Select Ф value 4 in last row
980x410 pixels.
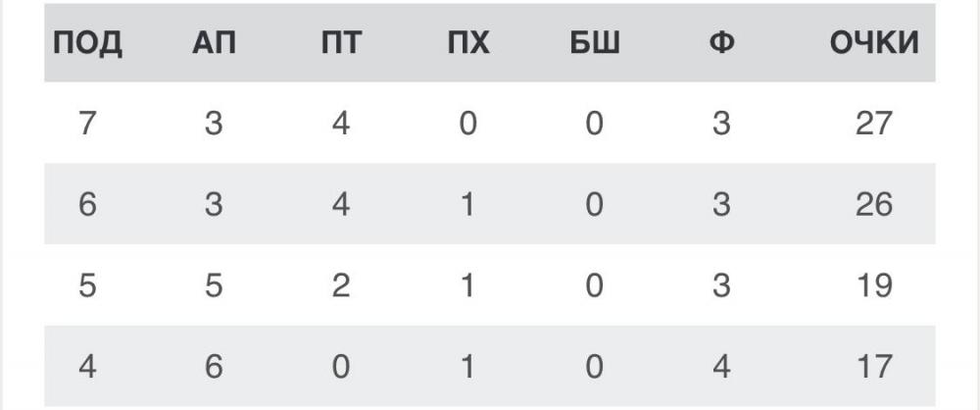coord(721,366)
